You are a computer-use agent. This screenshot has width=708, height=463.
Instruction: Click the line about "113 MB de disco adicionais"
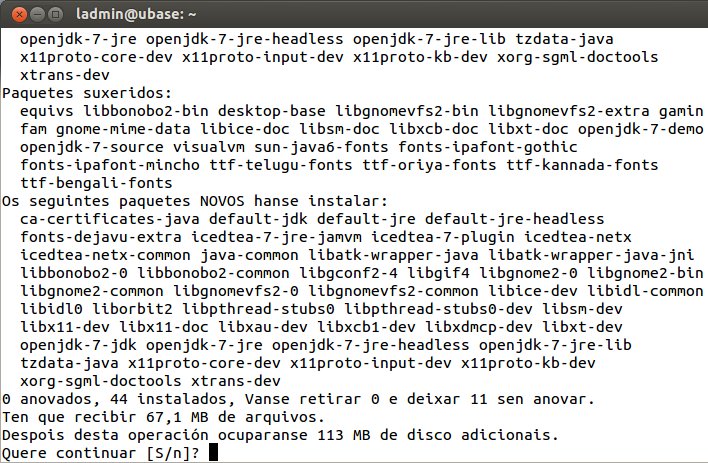[280, 435]
